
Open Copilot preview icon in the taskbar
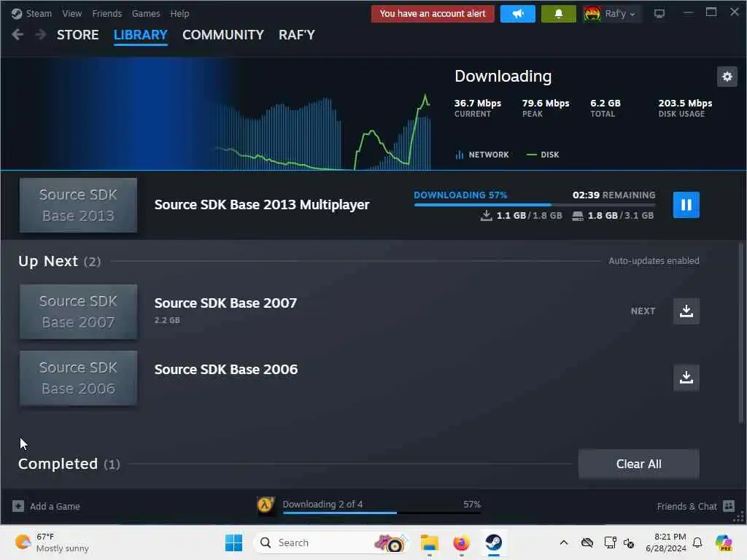724,542
